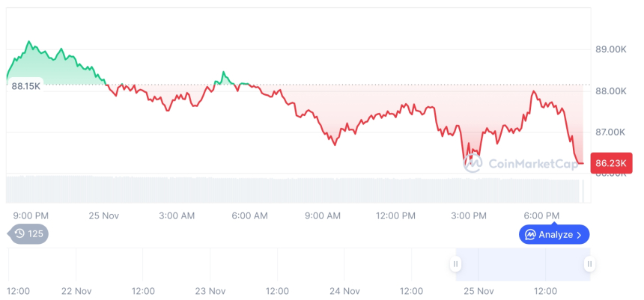Click the right range selector handle
This screenshot has width=644, height=300.
point(590,263)
